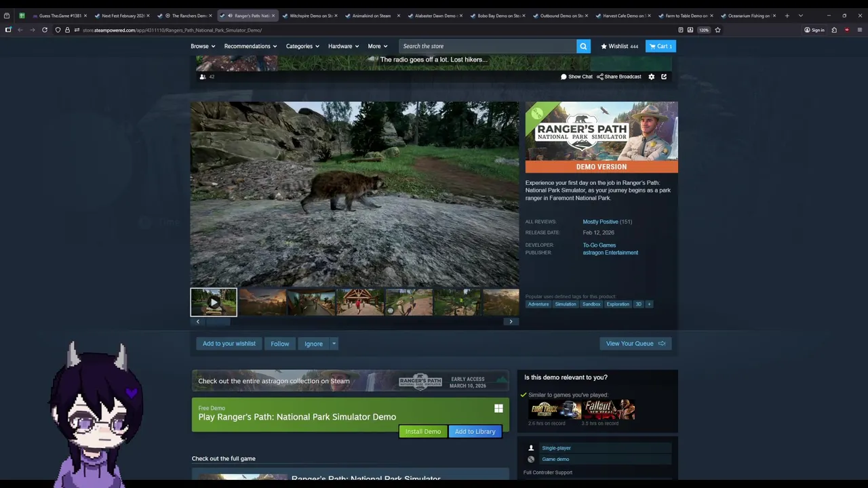Open new browser tab with plus
This screenshot has height=488, width=868.
[x=787, y=16]
